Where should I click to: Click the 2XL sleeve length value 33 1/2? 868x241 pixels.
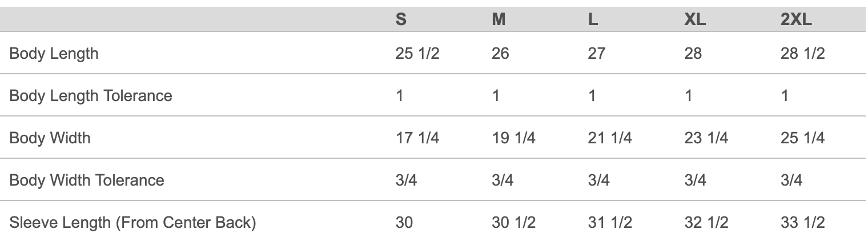click(802, 222)
